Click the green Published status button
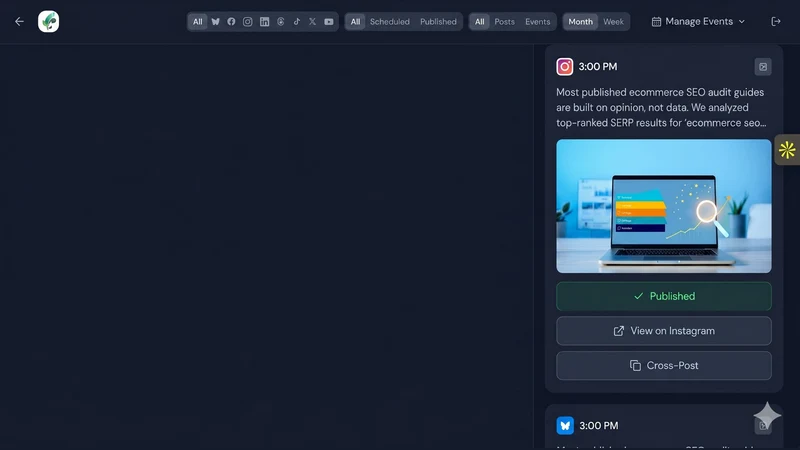 (664, 296)
